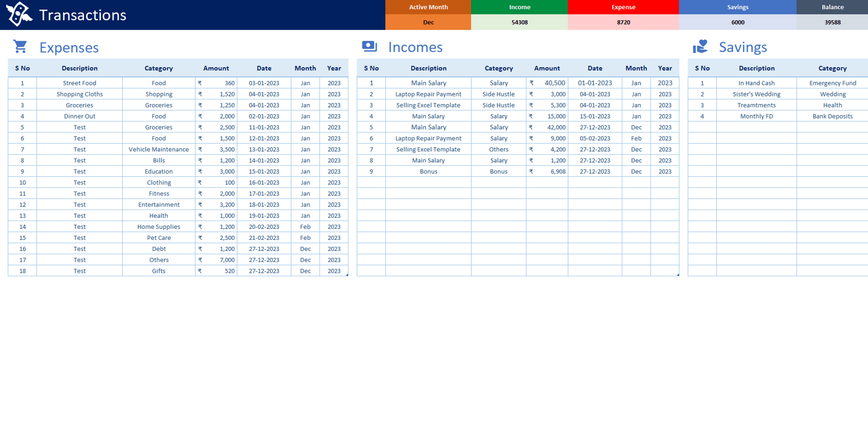
Task: Select the income amount 42,000
Action: click(547, 127)
